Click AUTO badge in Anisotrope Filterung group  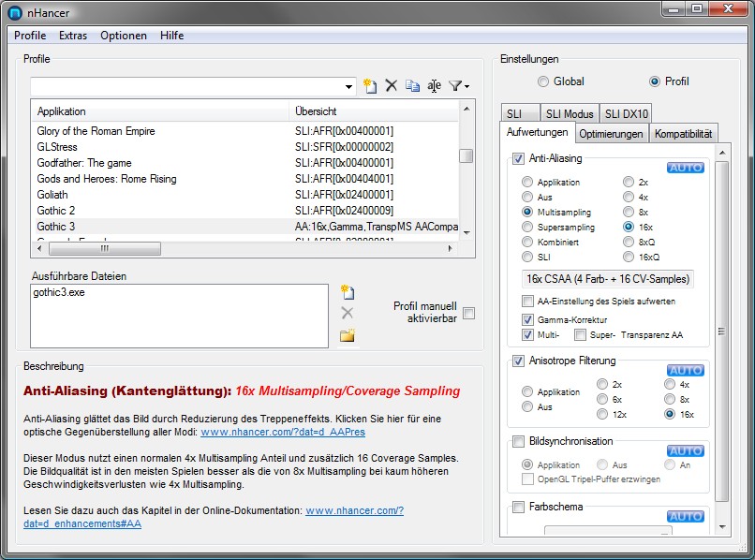tap(685, 370)
